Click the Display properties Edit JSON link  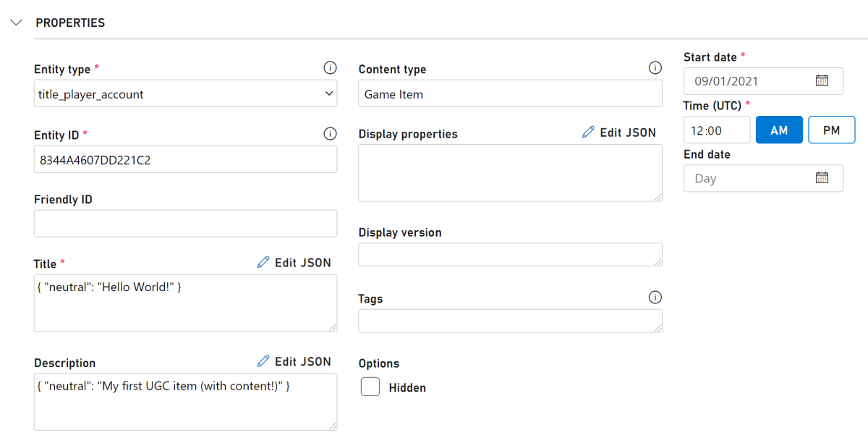coord(619,133)
